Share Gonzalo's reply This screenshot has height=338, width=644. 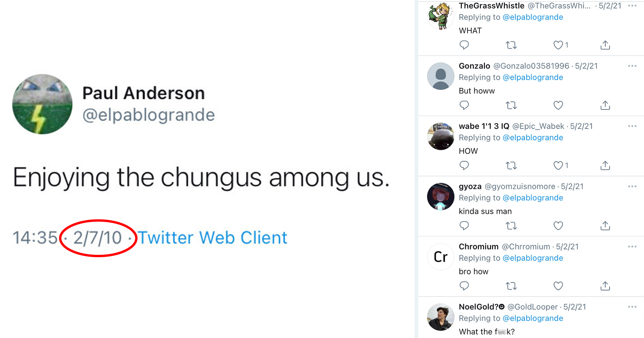pyautogui.click(x=605, y=105)
